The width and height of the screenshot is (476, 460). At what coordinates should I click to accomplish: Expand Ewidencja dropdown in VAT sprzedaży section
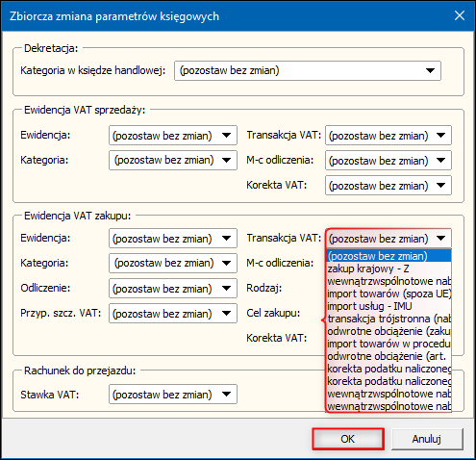coord(173,136)
